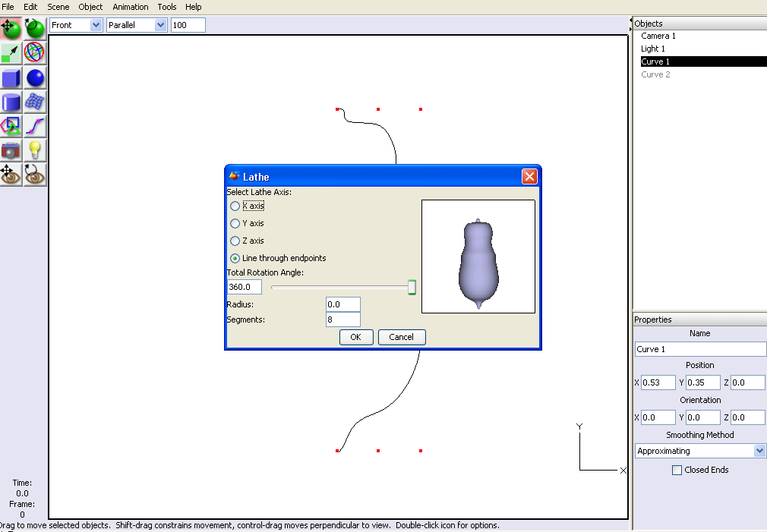Choose the Resize Object tool

pos(11,53)
